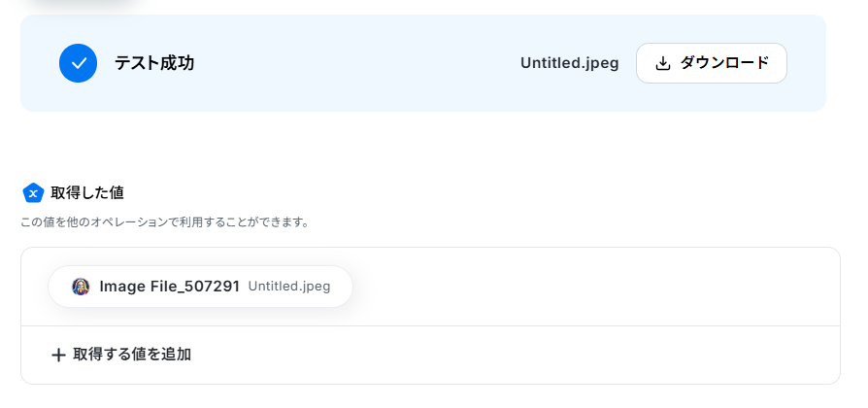Click empty area right of the Image File chip
Viewport: 868px width, 408px height.
point(583,287)
